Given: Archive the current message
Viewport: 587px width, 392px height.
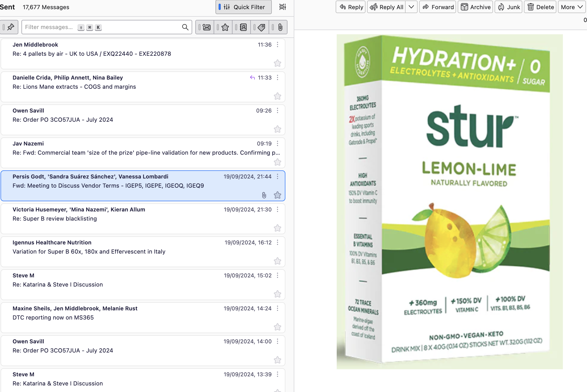Looking at the screenshot, I should (x=475, y=7).
